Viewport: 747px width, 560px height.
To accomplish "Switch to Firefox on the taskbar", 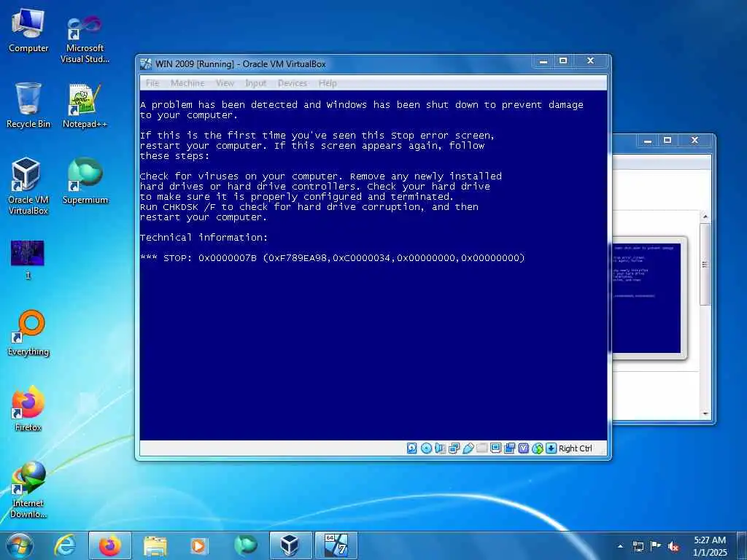I will point(110,545).
